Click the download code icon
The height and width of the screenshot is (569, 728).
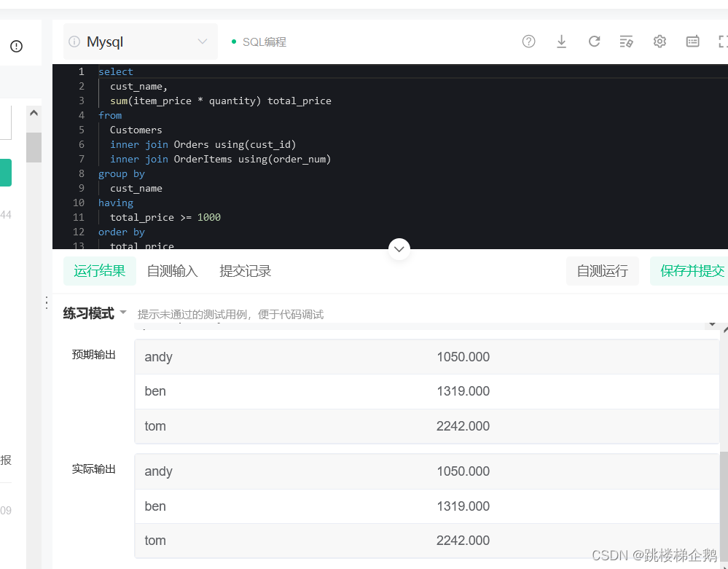pyautogui.click(x=561, y=42)
